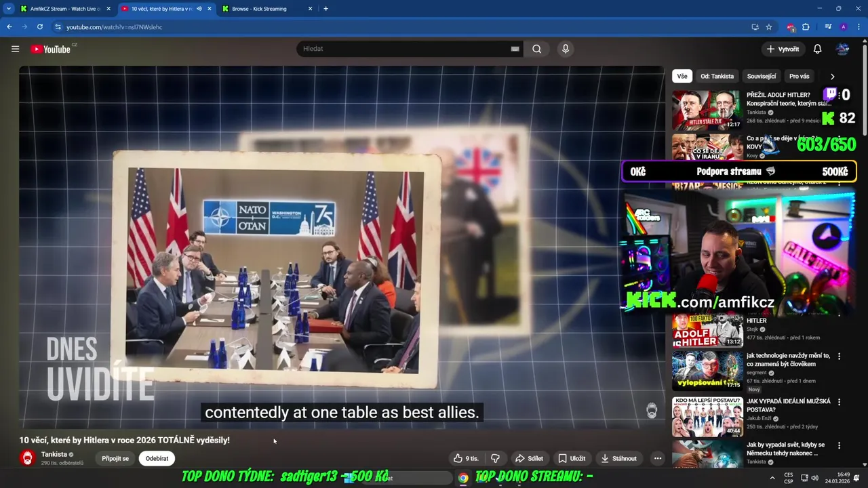Open the on-screen keyboard in search box
The width and height of the screenshot is (868, 488).
tap(515, 49)
